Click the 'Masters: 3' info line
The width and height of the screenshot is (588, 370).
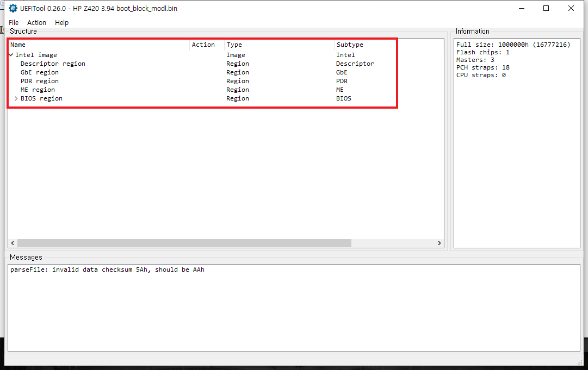pos(475,60)
